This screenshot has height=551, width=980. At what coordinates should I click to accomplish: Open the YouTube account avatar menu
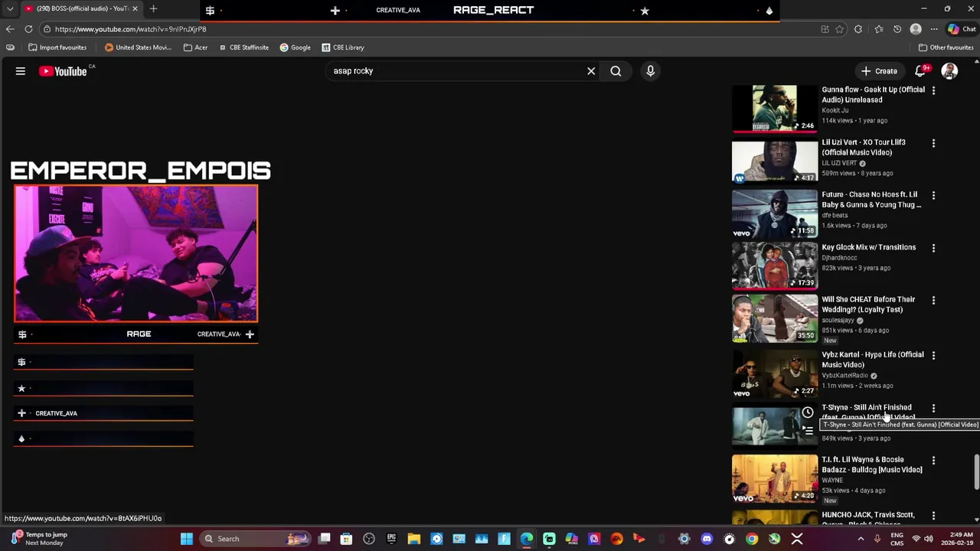949,71
